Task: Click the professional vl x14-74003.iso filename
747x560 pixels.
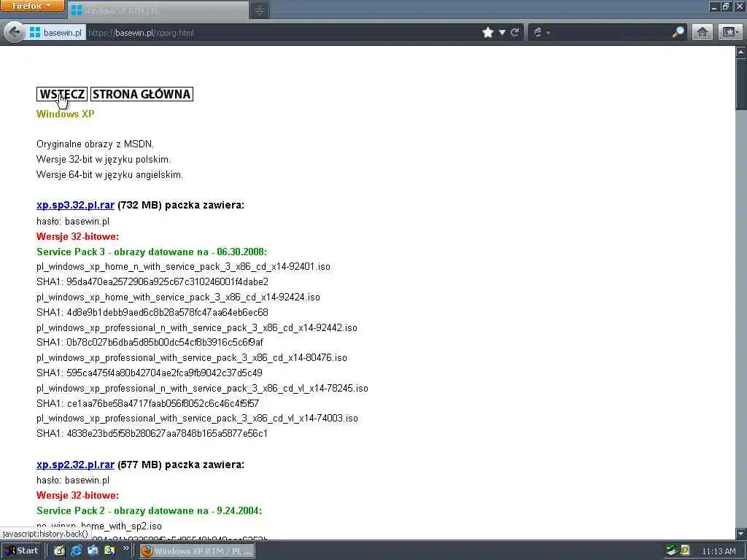Action: [x=197, y=418]
